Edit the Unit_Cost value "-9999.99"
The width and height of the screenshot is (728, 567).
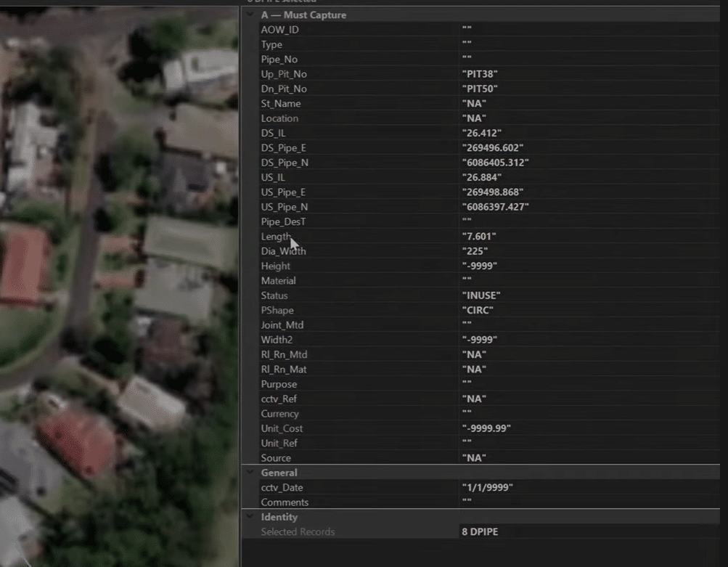click(486, 428)
